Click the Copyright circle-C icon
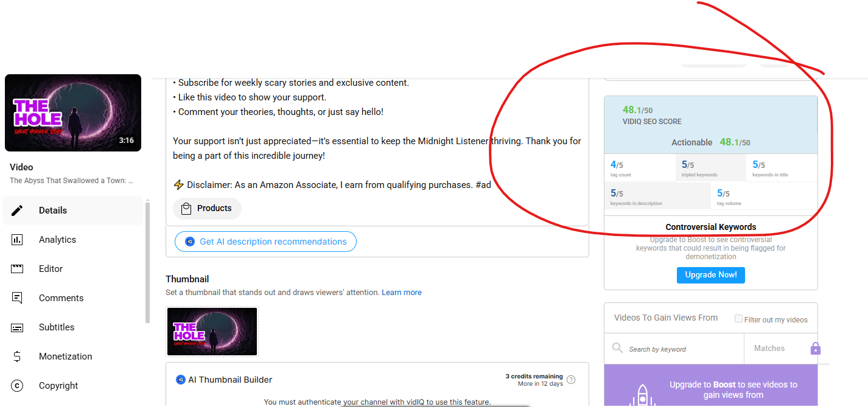The height and width of the screenshot is (407, 868). pyautogui.click(x=17, y=386)
